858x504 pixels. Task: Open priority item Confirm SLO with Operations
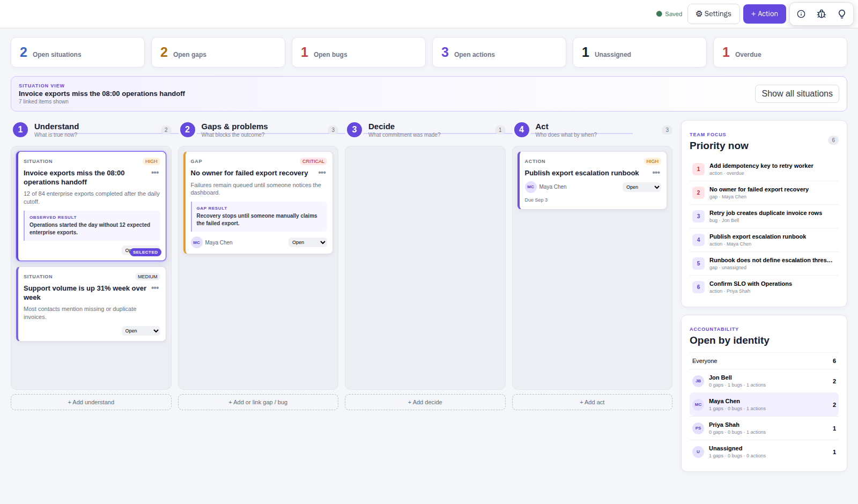coord(764,287)
